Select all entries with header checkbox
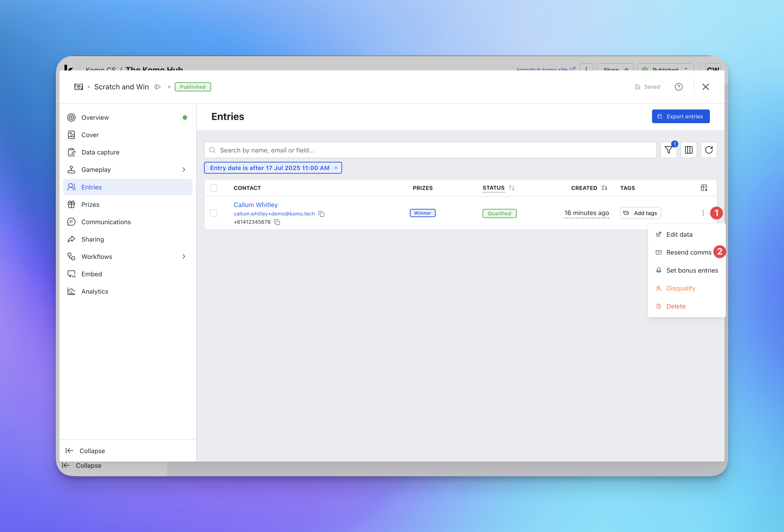 [214, 188]
